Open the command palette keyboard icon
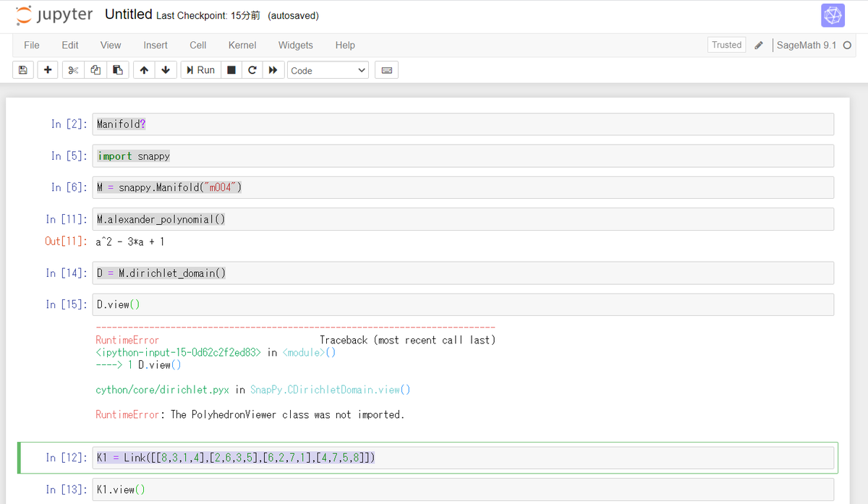The height and width of the screenshot is (504, 868). point(386,70)
